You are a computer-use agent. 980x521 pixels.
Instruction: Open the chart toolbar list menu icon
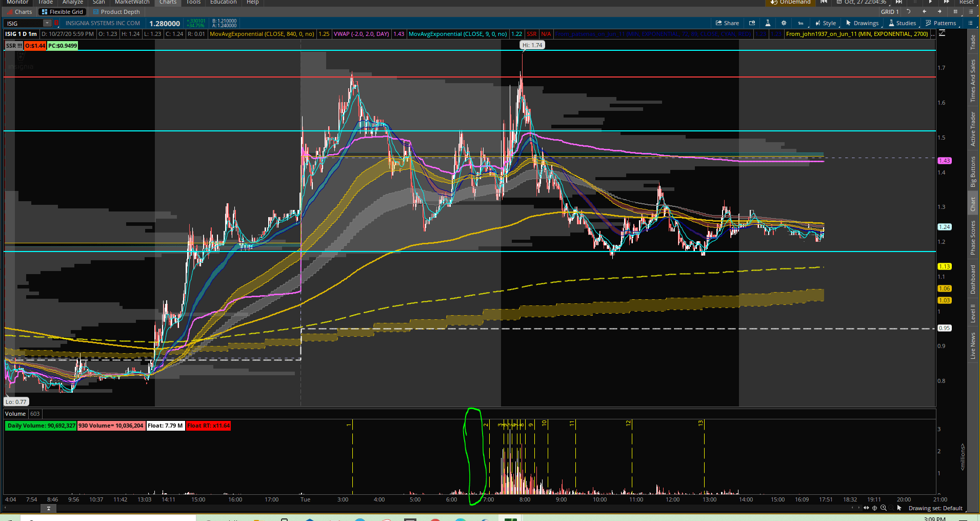970,23
